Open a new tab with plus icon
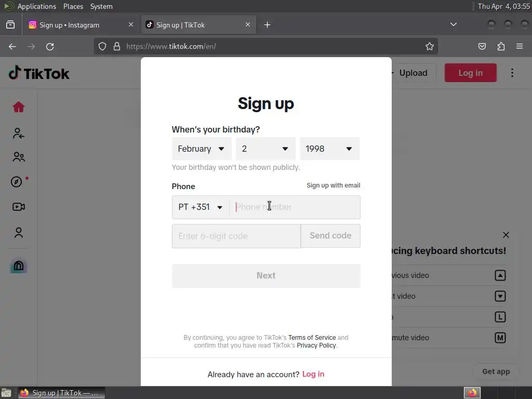This screenshot has height=399, width=532. (268, 25)
